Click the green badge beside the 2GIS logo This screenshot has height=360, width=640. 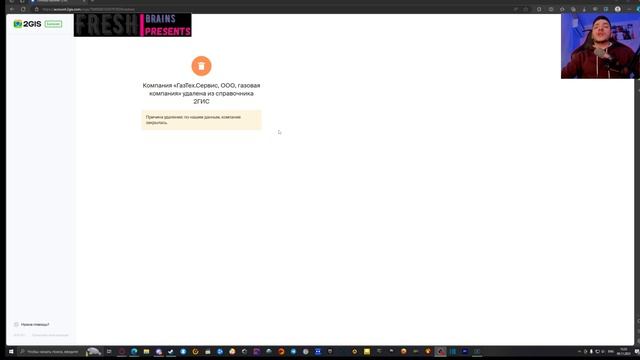[x=53, y=24]
